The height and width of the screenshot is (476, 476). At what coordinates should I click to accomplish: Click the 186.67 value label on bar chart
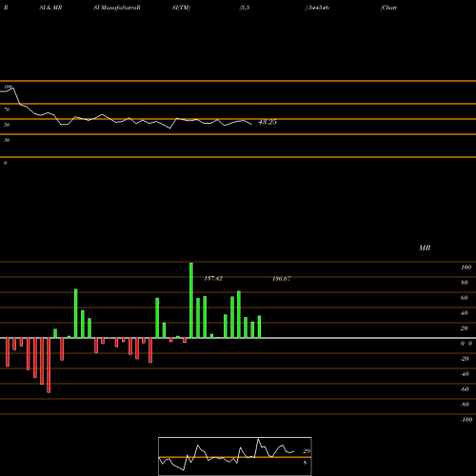tap(282, 279)
